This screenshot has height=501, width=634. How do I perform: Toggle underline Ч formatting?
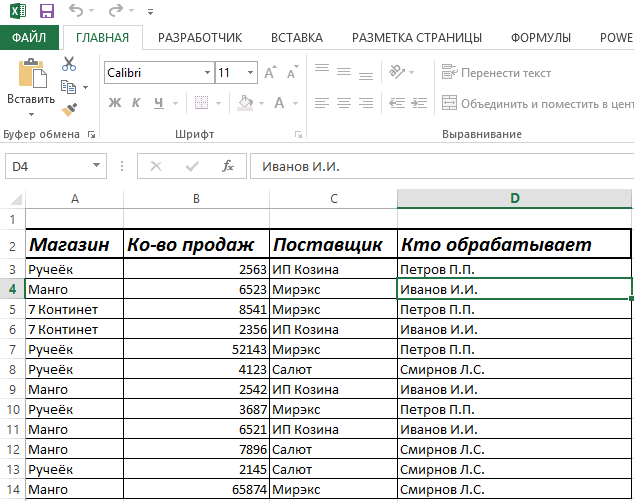(158, 103)
